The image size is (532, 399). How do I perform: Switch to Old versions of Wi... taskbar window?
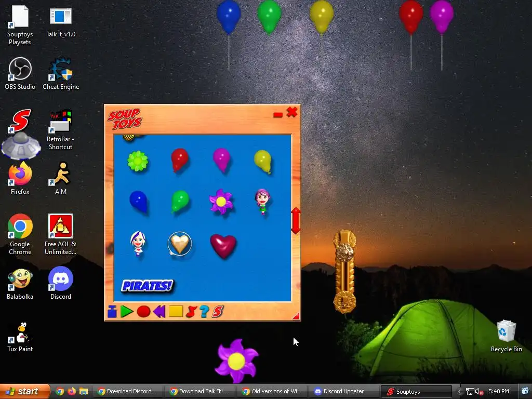271,391
